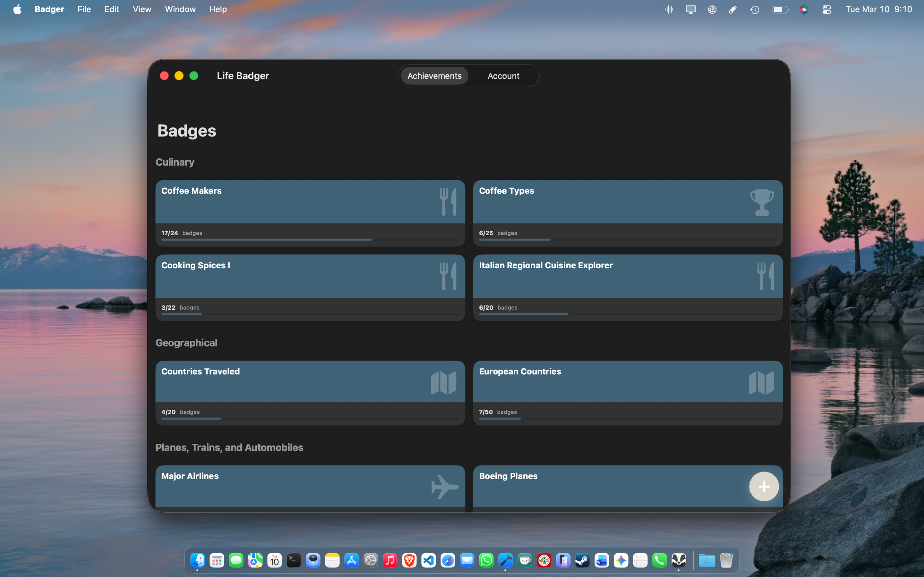The width and height of the screenshot is (924, 577).
Task: Open the View menu
Action: click(x=142, y=9)
